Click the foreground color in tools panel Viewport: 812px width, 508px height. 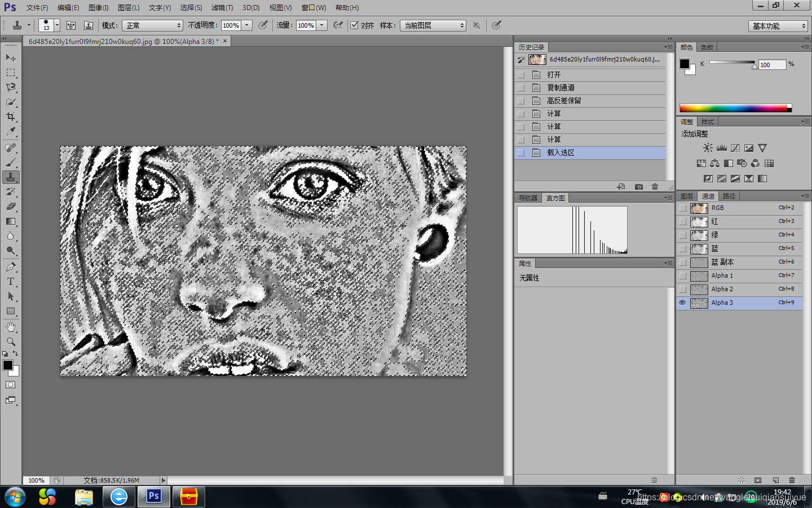coord(8,365)
